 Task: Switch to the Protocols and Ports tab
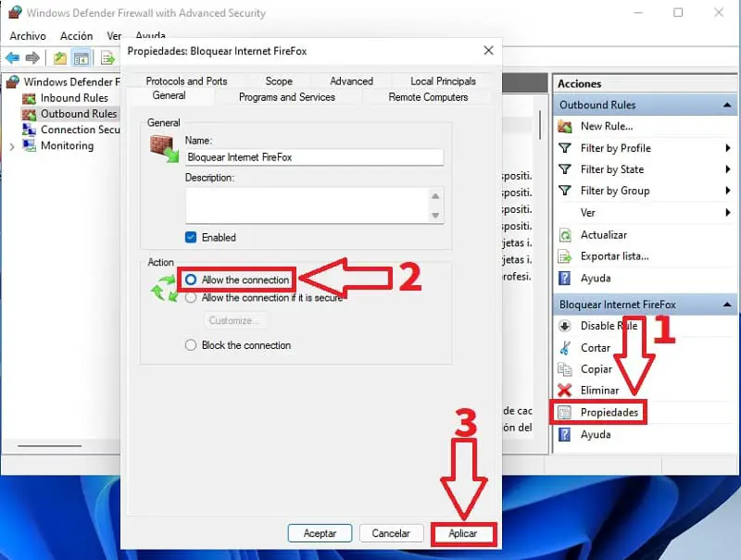[x=186, y=81]
